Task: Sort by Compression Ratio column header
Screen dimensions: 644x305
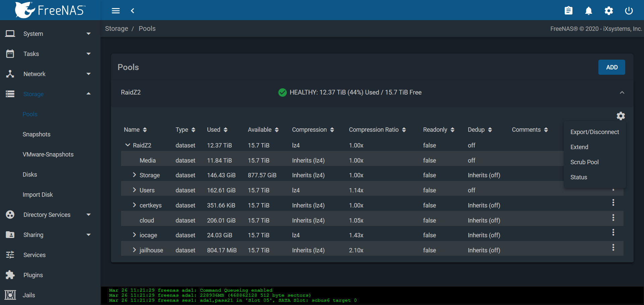Action: pyautogui.click(x=377, y=130)
